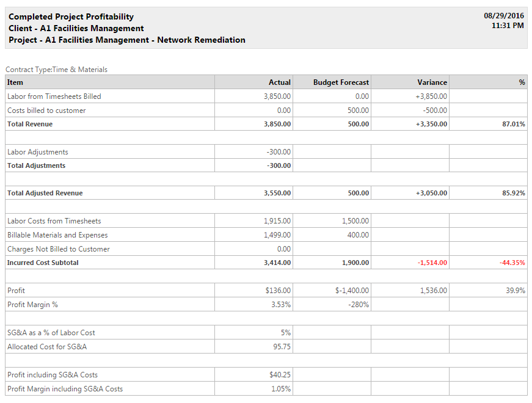The image size is (532, 403).
Task: Select the Incurred Cost Subtotal row label
Action: [x=43, y=263]
